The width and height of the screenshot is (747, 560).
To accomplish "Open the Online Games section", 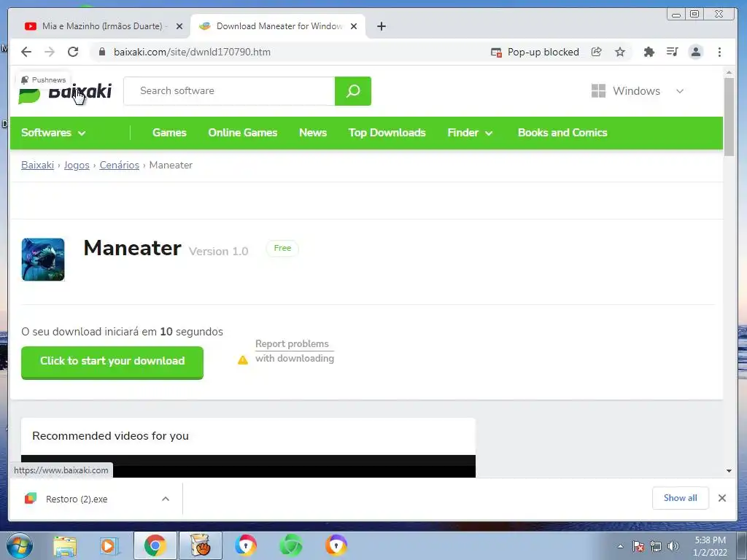I will pyautogui.click(x=242, y=133).
